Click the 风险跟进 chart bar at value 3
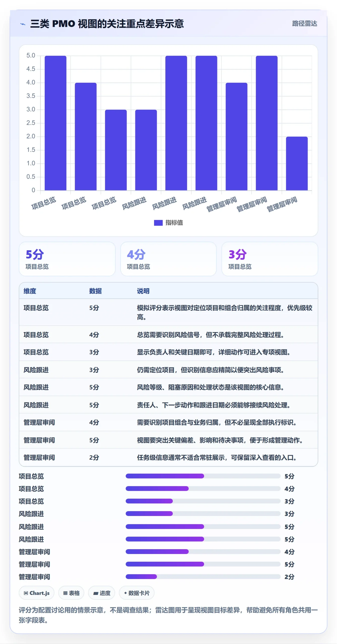This screenshot has width=337, height=644. tap(146, 150)
